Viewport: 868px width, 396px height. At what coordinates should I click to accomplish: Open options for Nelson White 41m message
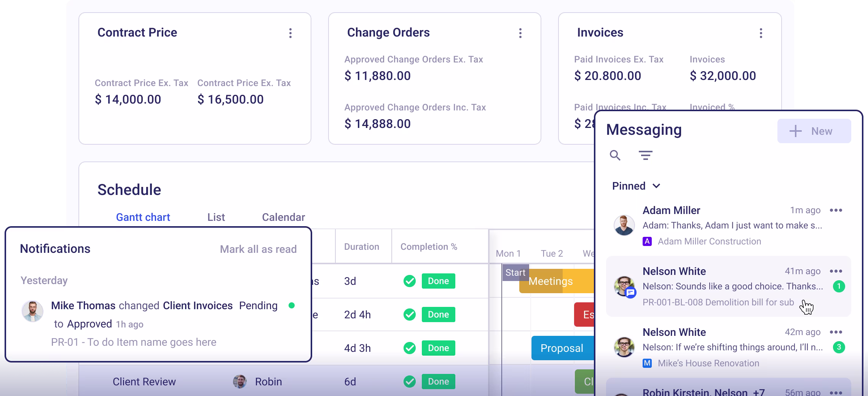pyautogui.click(x=836, y=271)
